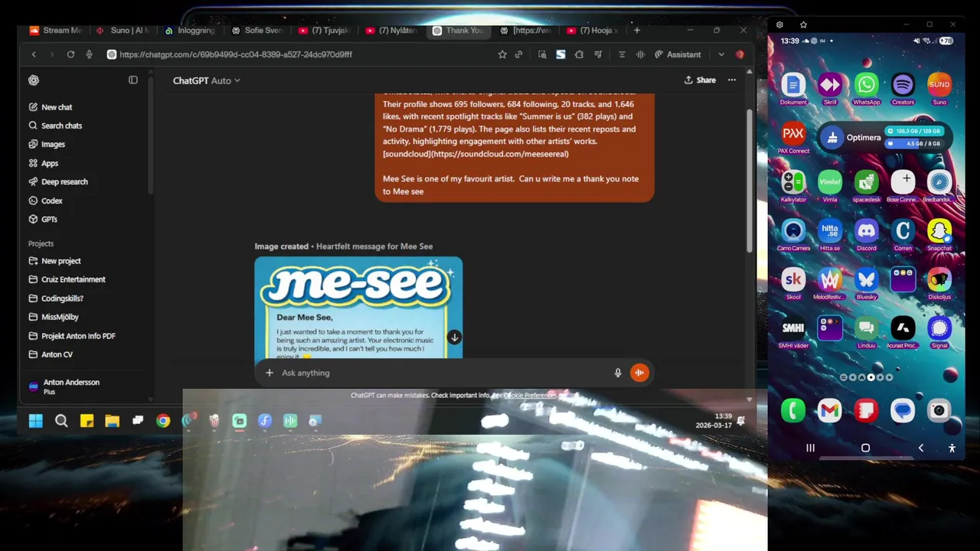Screen dimensions: 980x551
Task: Switch to Suno AI browser tab
Action: pyautogui.click(x=123, y=31)
